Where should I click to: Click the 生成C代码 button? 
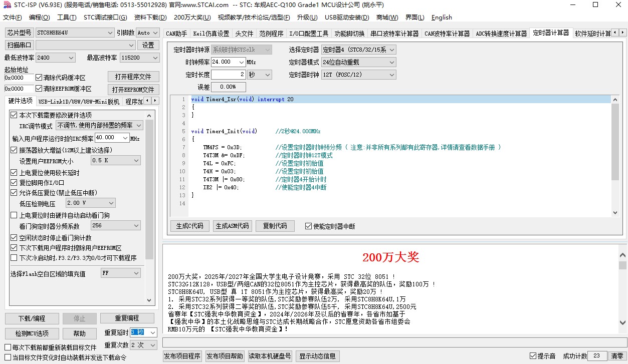click(x=190, y=226)
